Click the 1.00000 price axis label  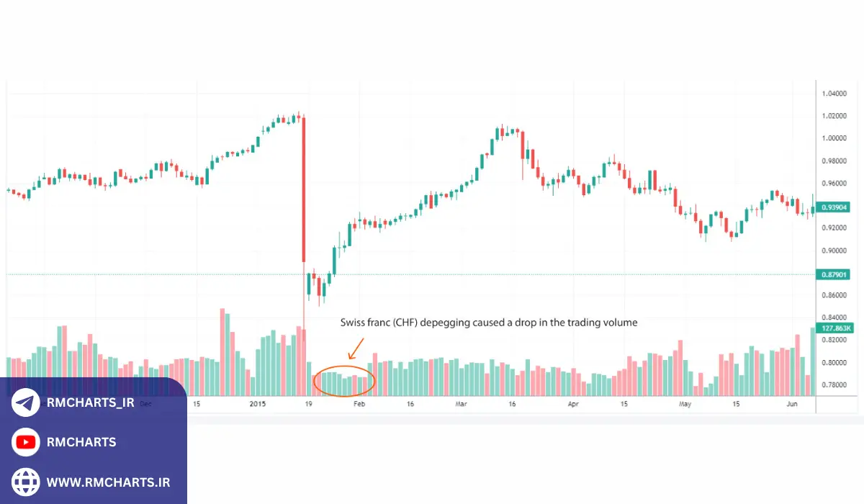834,138
